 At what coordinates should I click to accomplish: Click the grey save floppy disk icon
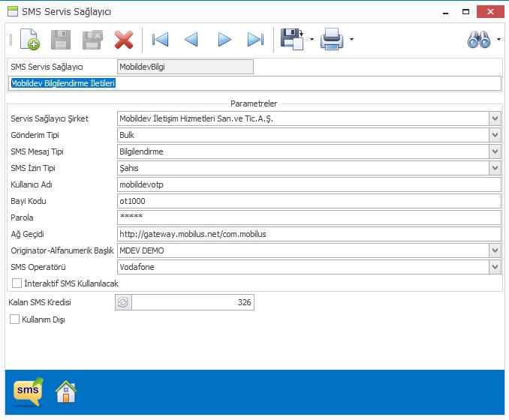click(x=61, y=40)
